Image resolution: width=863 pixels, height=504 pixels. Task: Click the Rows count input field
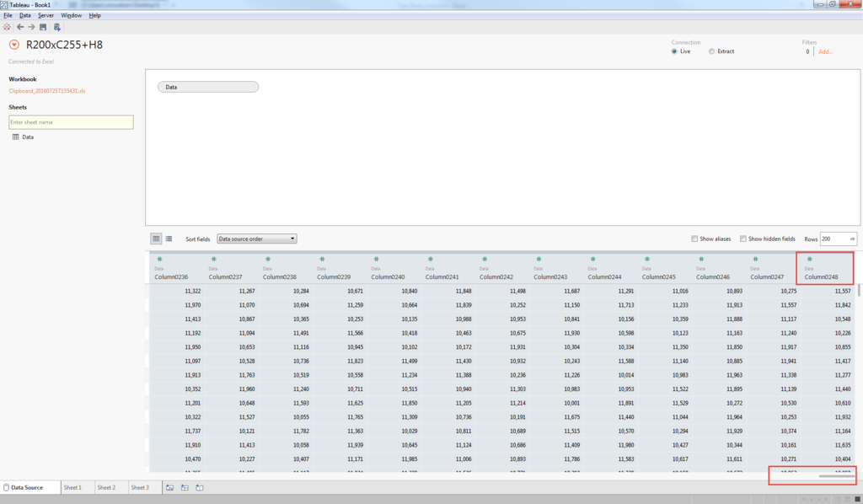click(x=834, y=239)
